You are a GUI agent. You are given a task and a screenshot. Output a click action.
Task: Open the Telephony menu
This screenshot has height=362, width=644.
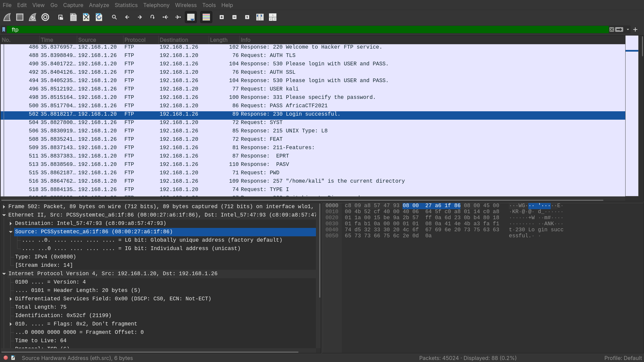click(x=156, y=5)
